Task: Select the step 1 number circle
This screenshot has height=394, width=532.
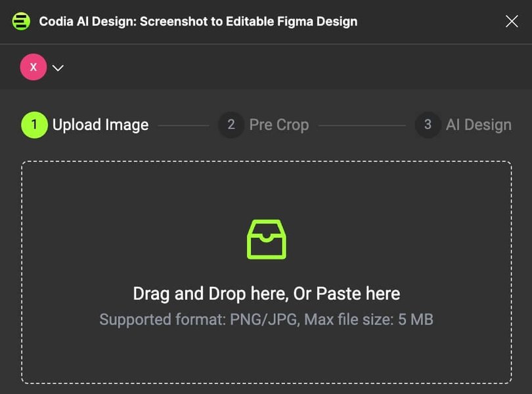Action: click(34, 125)
